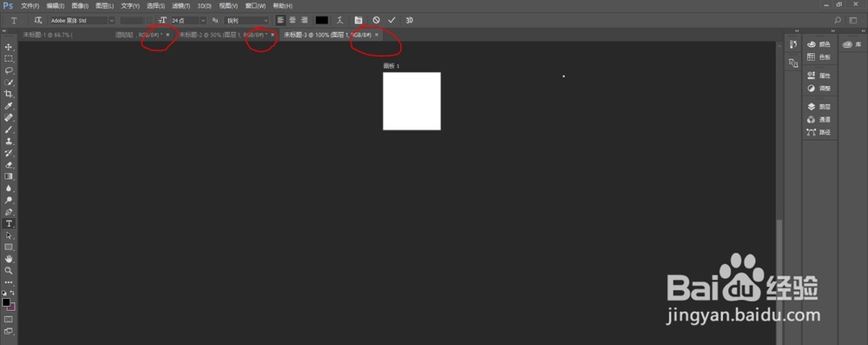Open the 图层(L) menu

105,5
